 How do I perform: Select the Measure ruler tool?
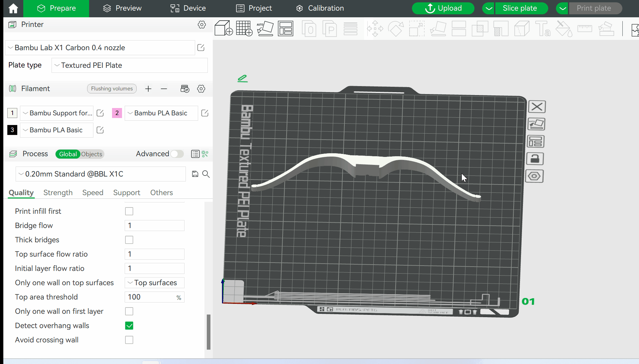click(585, 29)
